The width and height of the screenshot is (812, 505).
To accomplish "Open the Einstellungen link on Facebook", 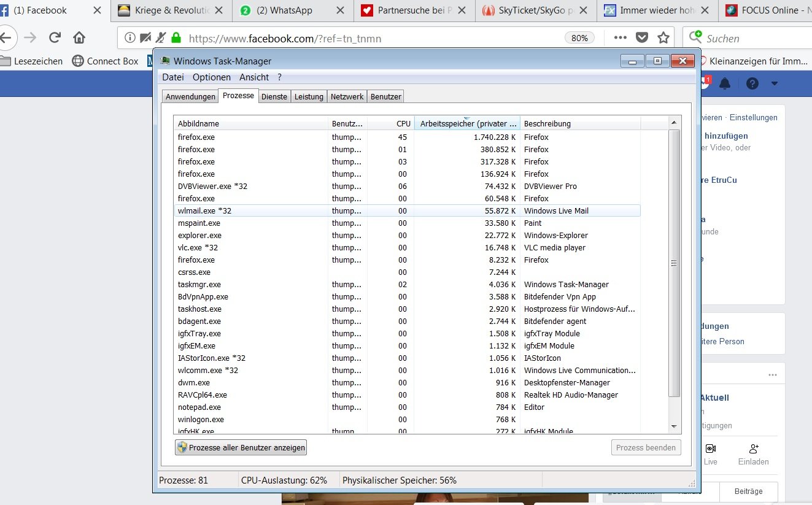I will click(753, 118).
